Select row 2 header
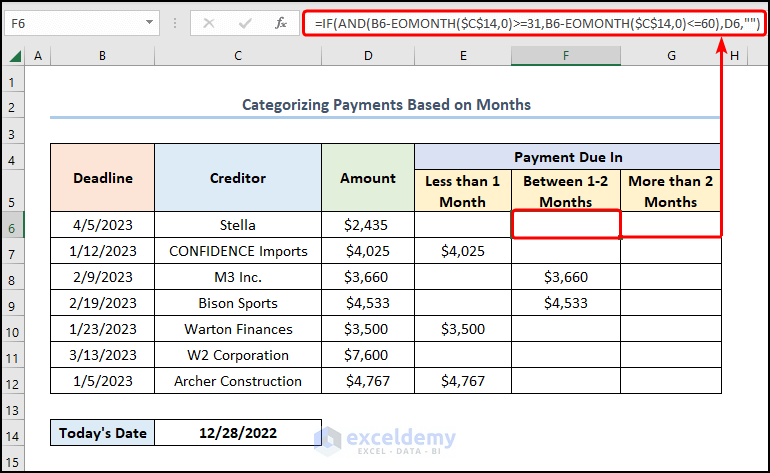770x473 pixels. coord(12,107)
